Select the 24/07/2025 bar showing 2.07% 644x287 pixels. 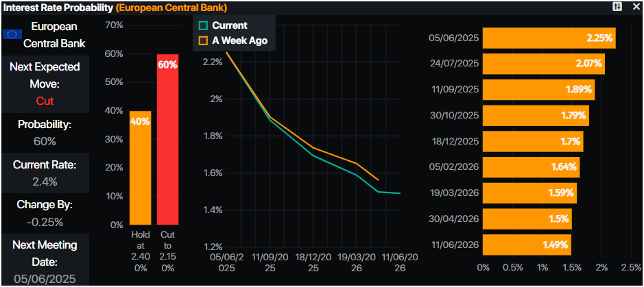[x=543, y=64]
